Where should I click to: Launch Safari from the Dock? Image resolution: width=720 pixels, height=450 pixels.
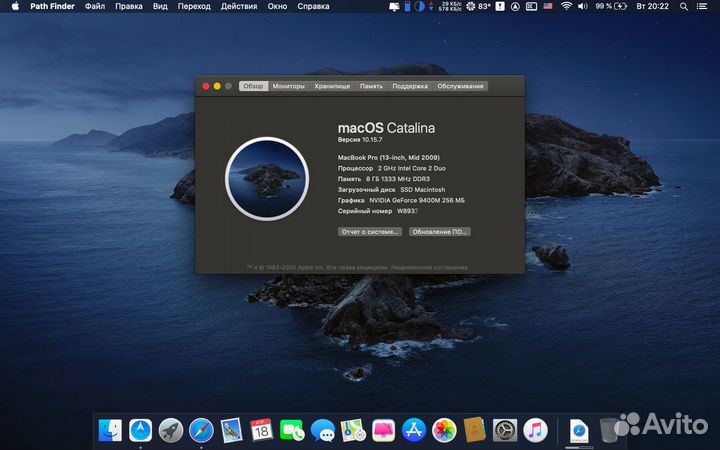(201, 430)
